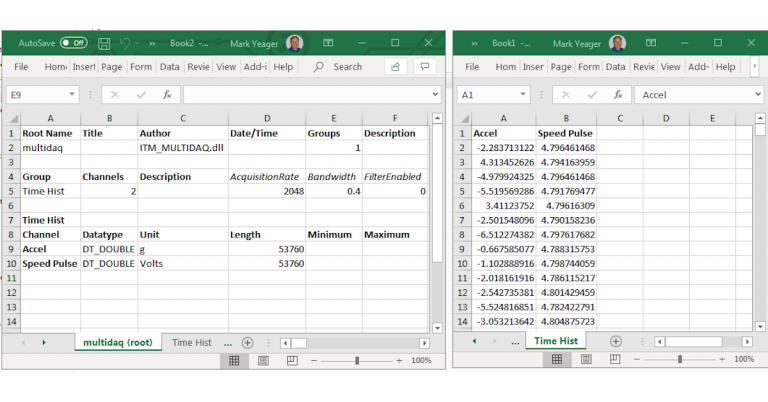
Task: Click cancel X icon in Book2 formula bar
Action: [115, 95]
